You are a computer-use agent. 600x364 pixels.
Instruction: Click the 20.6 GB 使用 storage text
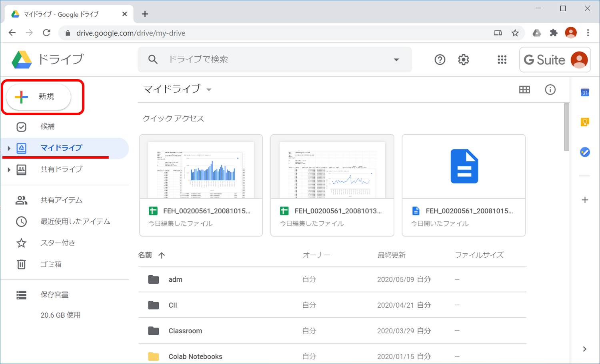60,315
